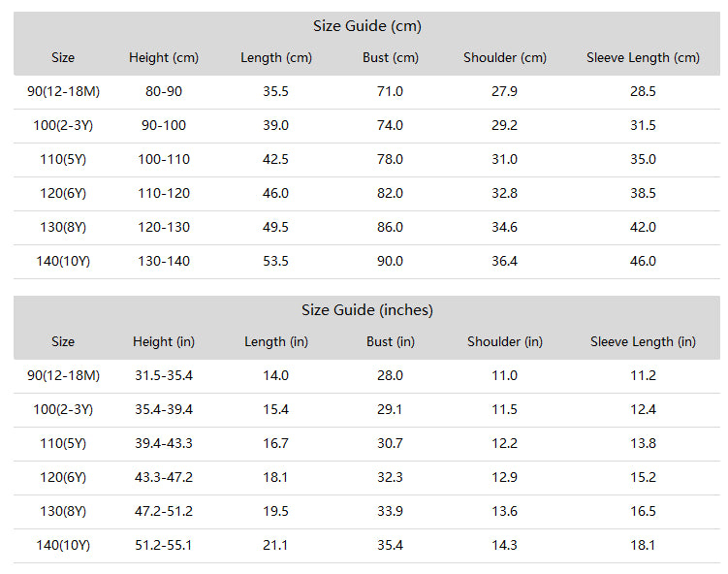Click the 100(2-3Y) size in cm table

63,125
